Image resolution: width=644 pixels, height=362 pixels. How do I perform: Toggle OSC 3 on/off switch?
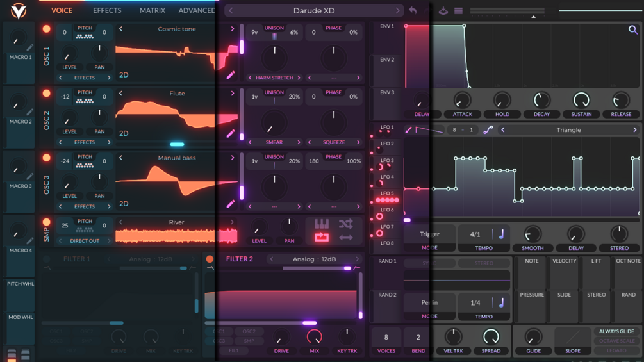[46, 158]
